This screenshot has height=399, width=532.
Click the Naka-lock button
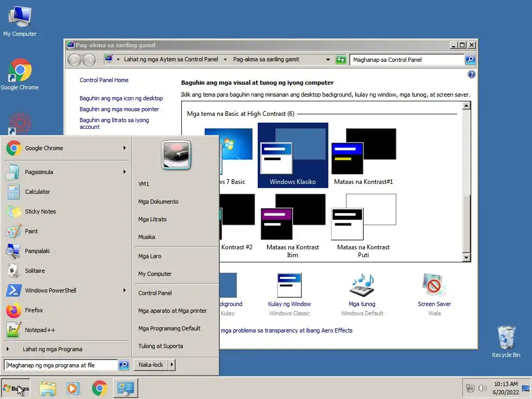[x=151, y=365]
